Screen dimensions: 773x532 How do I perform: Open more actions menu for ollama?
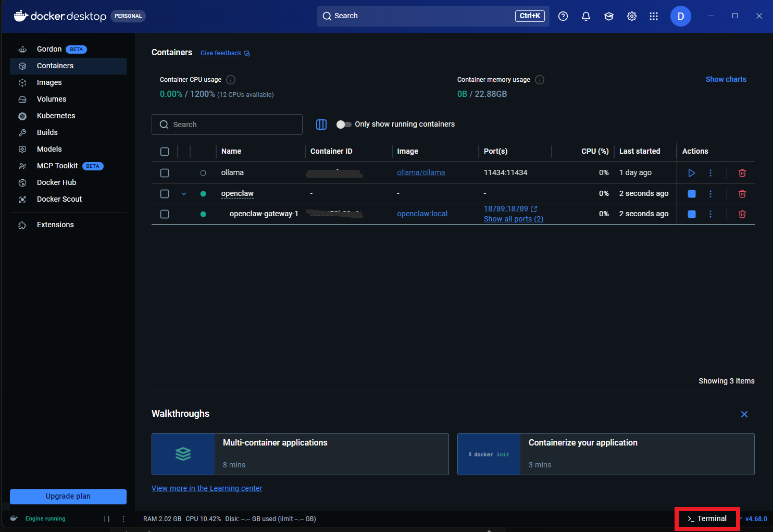[710, 173]
